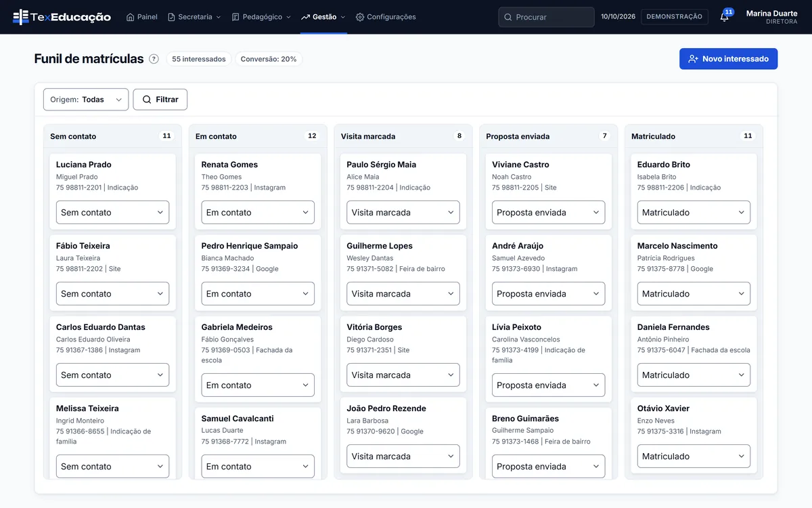The height and width of the screenshot is (508, 812).
Task: Click the Samuel Cavalcanti card name
Action: point(238,419)
